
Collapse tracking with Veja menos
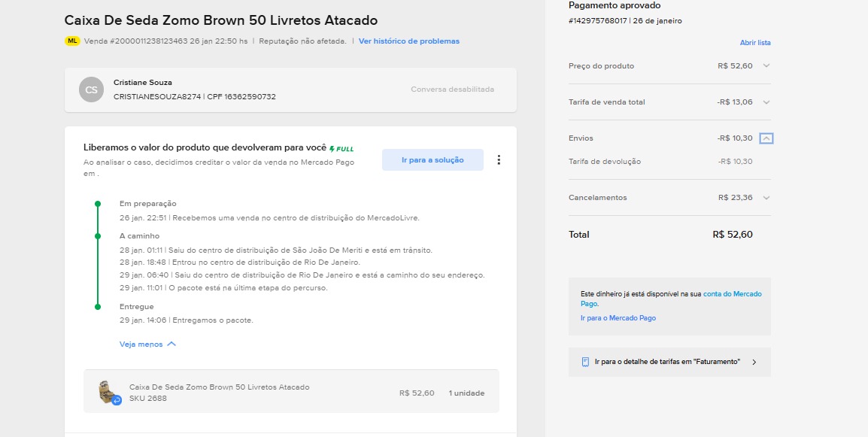(147, 344)
